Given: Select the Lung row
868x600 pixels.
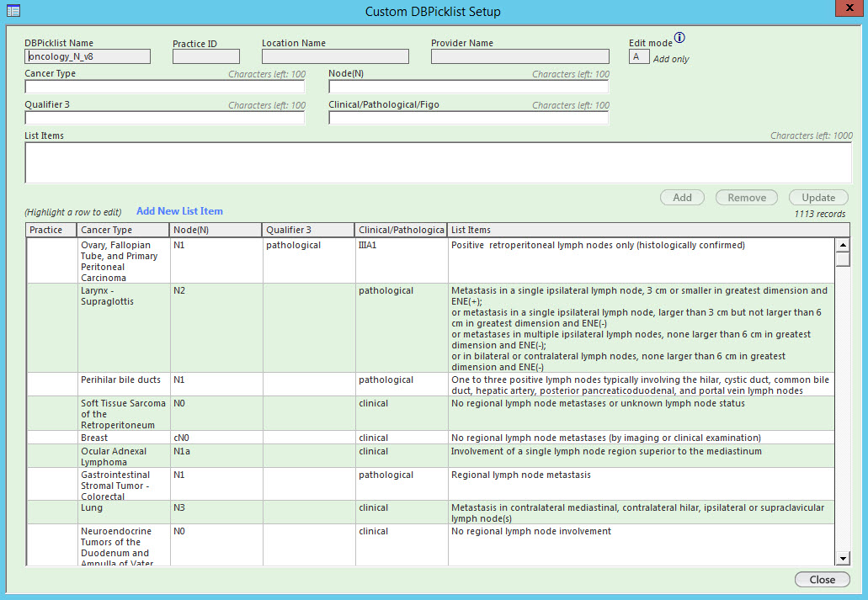Looking at the screenshot, I should [430, 512].
